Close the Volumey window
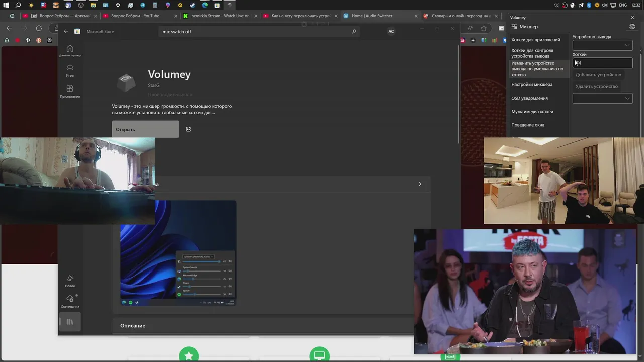The height and width of the screenshot is (362, 644). click(x=632, y=17)
